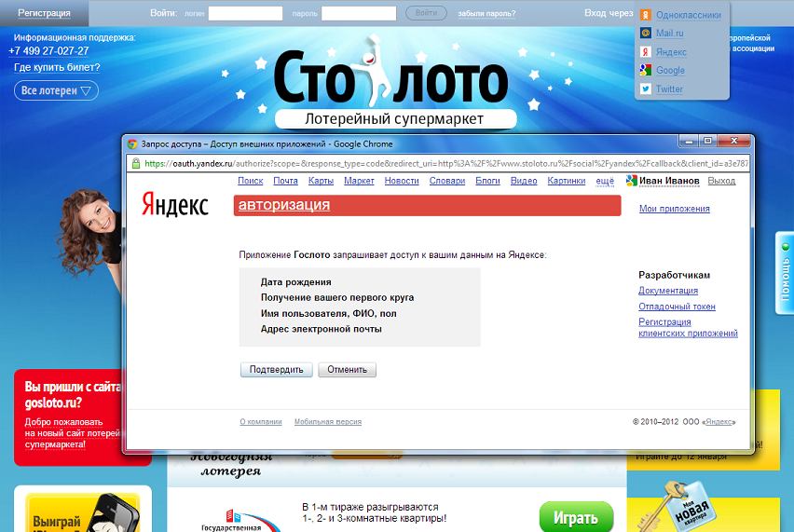Click the Yandex login icon in social list
Screen dimensions: 794x532
[645, 52]
